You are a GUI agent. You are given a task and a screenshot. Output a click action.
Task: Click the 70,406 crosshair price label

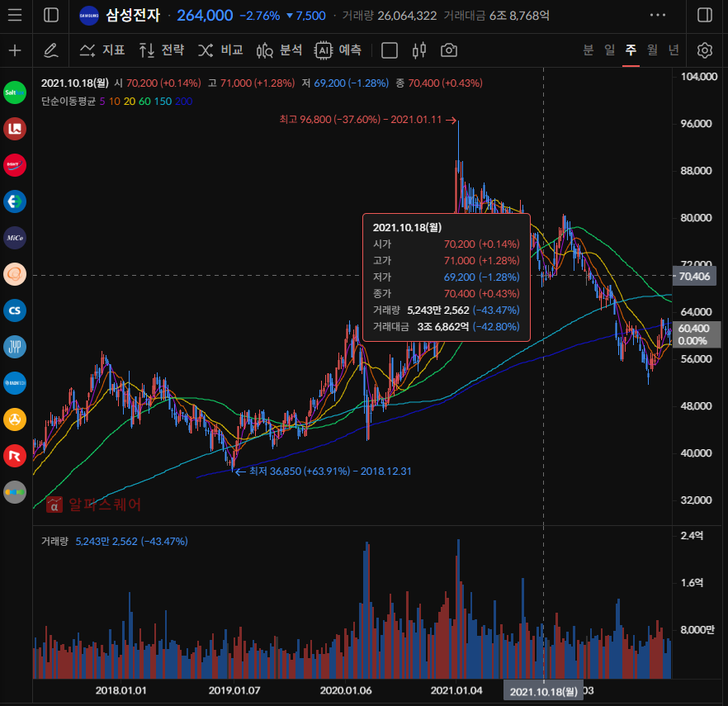point(695,277)
